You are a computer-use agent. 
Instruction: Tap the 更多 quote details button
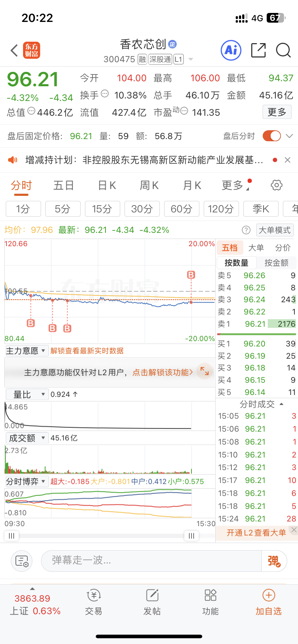(277, 112)
